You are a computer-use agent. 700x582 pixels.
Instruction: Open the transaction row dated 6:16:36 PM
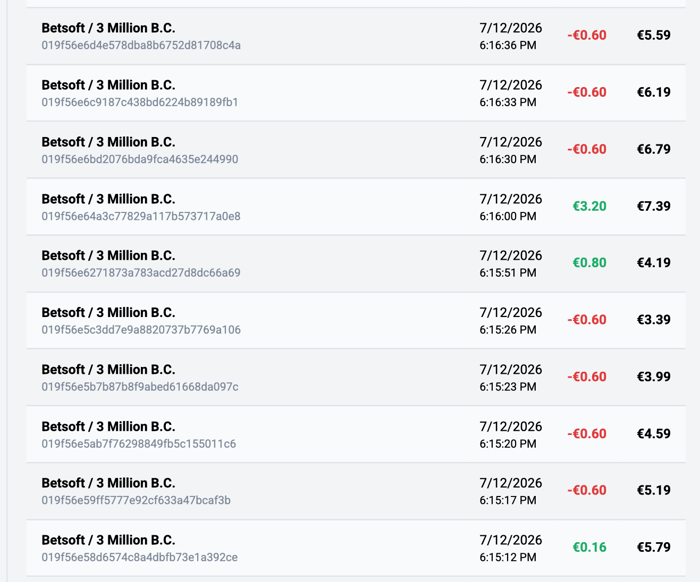pyautogui.click(x=356, y=36)
